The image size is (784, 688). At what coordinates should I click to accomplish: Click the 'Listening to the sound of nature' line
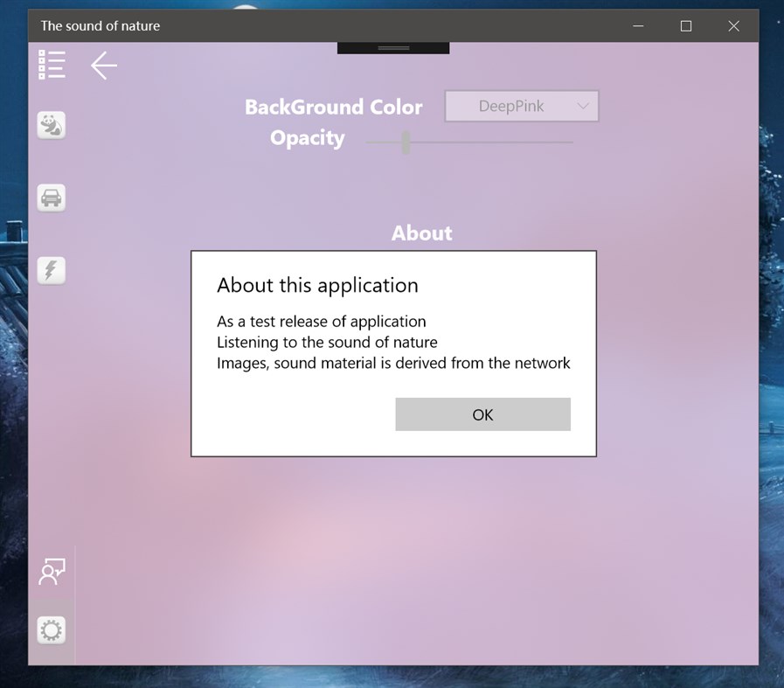[327, 342]
